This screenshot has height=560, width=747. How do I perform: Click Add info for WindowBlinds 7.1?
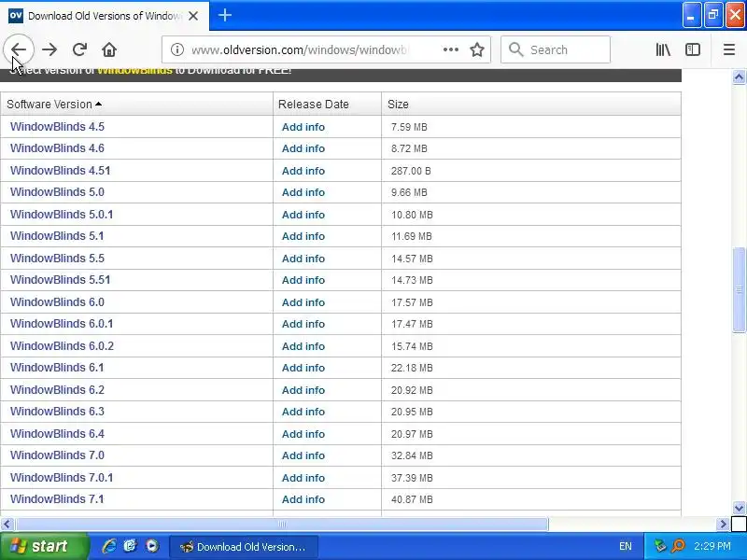(303, 499)
